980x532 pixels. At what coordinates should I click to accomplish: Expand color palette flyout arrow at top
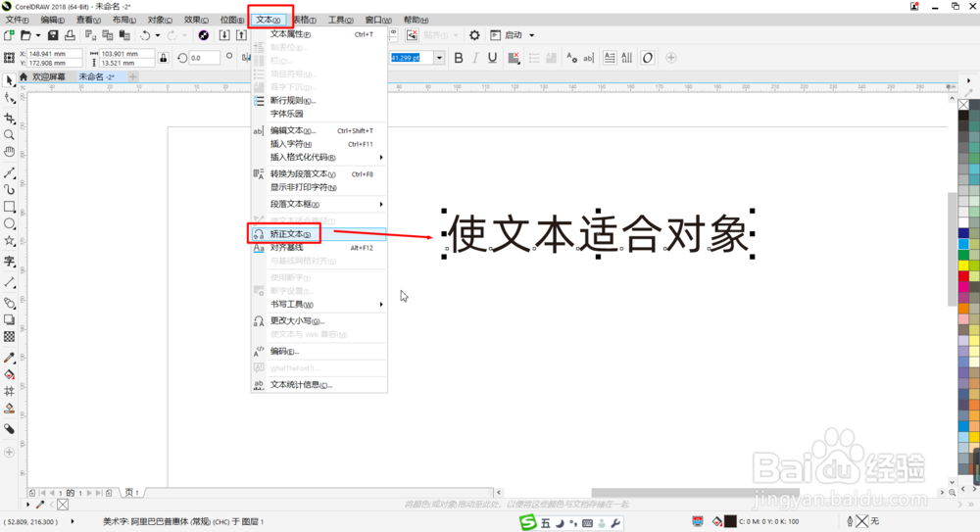[969, 80]
